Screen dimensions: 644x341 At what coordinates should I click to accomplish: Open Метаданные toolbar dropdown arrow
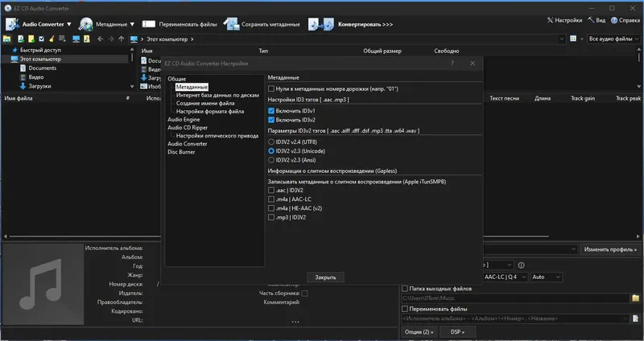(x=132, y=24)
